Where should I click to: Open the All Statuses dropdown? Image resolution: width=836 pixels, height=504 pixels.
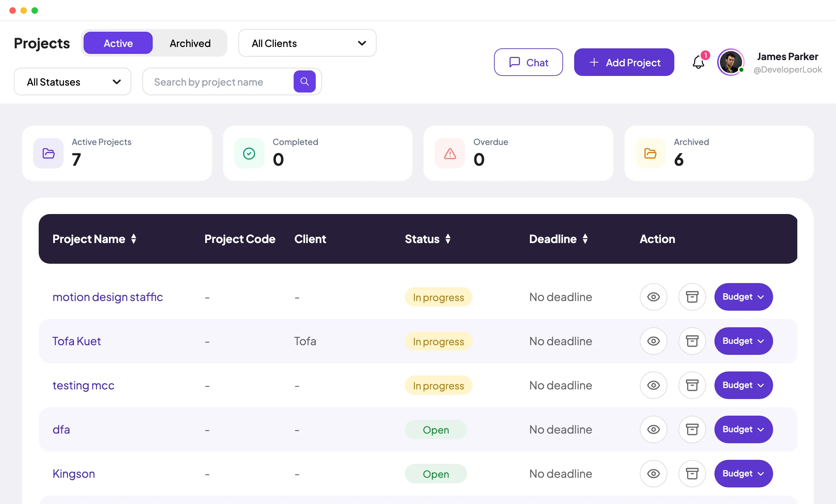tap(73, 82)
